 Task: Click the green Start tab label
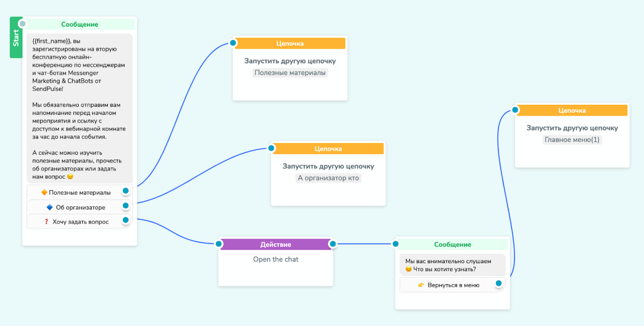click(x=16, y=38)
